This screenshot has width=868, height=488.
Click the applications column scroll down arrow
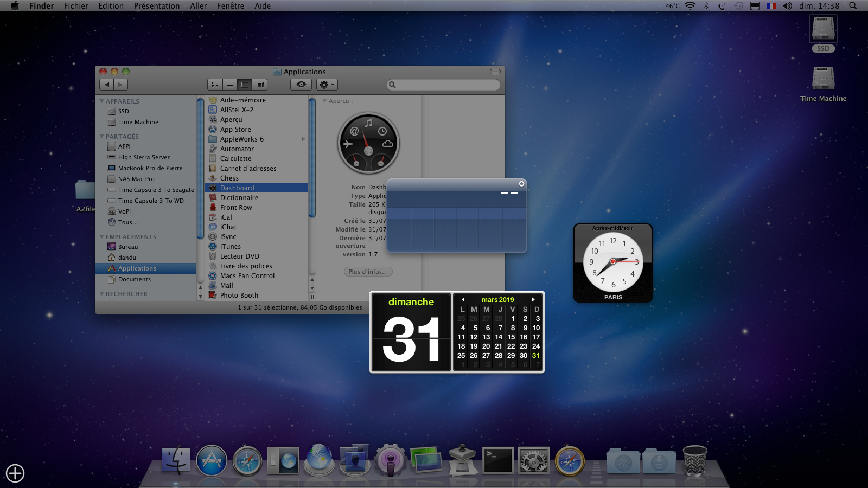click(312, 288)
